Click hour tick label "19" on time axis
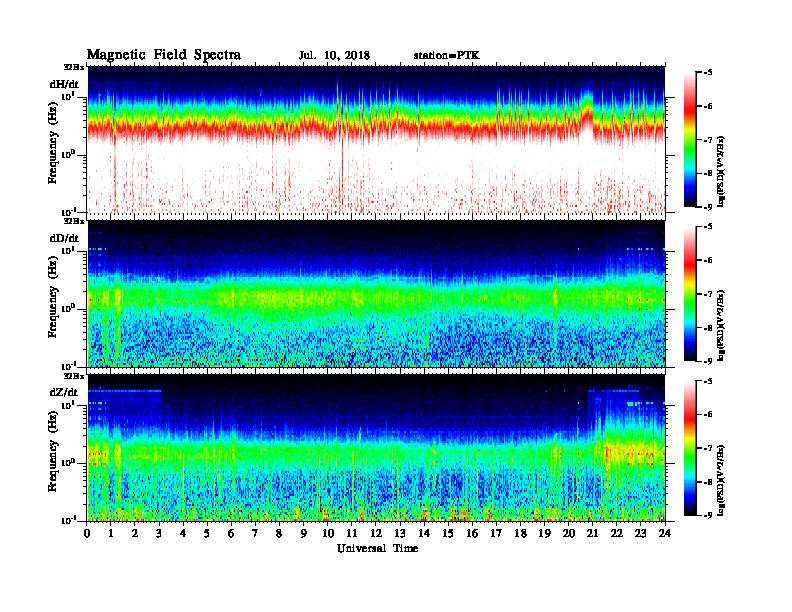This screenshot has width=792, height=612. point(544,533)
